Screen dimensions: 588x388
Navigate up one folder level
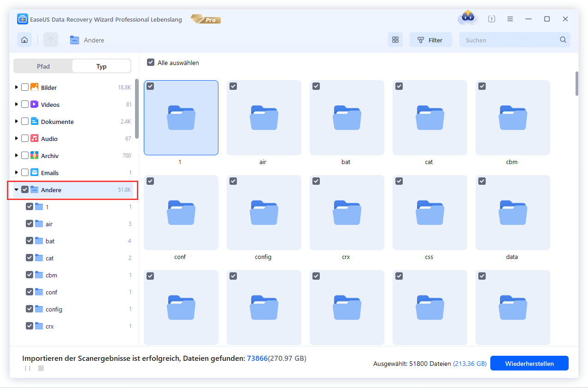pos(51,40)
